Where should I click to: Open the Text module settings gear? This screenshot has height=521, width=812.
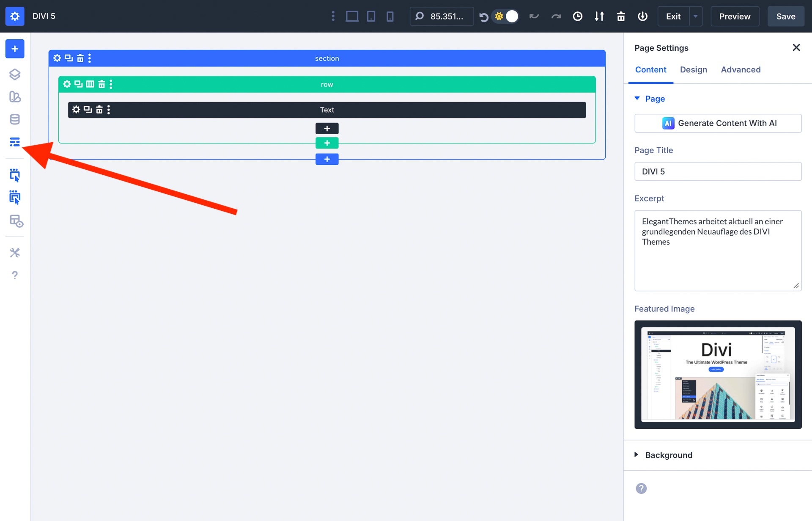coord(76,110)
